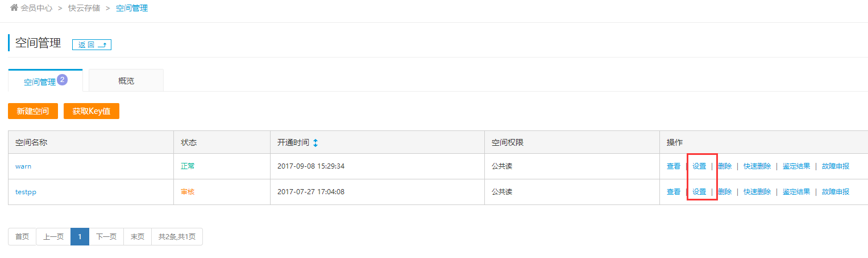Switch to the 概览 tab

point(126,81)
